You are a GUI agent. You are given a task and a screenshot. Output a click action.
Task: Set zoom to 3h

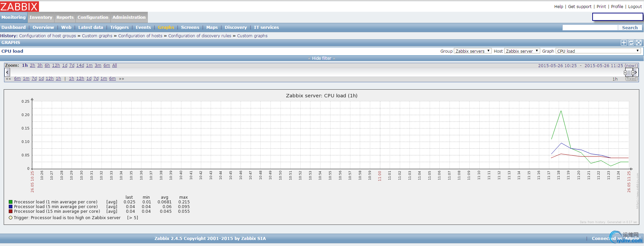40,65
